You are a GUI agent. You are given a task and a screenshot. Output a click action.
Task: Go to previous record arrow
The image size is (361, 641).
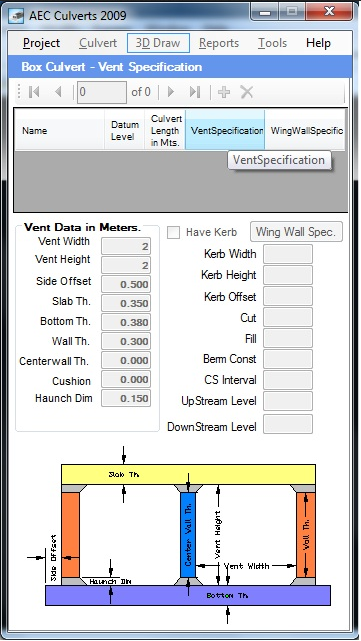[x=58, y=92]
